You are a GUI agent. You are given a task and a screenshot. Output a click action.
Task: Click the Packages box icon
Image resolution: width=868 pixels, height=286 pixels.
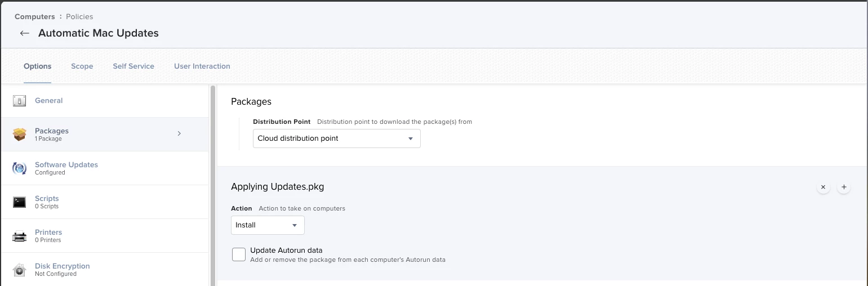coord(20,135)
